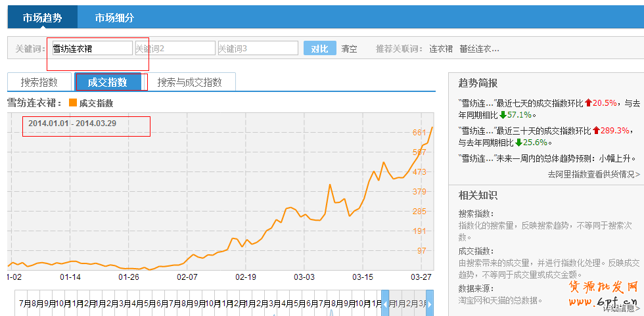Select the 搜索指数 tab
This screenshot has height=316, width=644.
coord(39,82)
